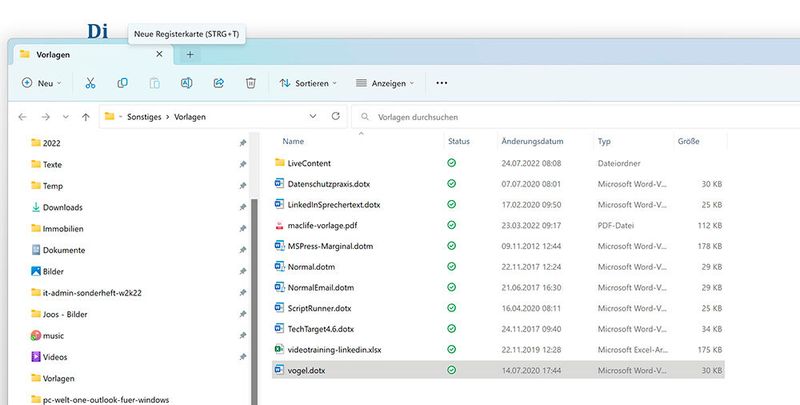This screenshot has width=800, height=405.
Task: Click the Excel icon of videotraining-linkedin.xlsx
Action: [280, 349]
